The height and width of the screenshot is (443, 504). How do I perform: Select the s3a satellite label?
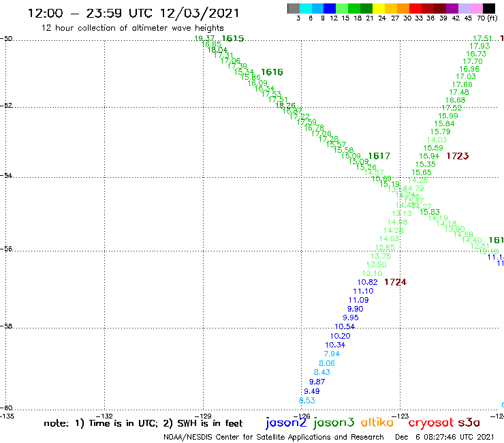coord(469,423)
